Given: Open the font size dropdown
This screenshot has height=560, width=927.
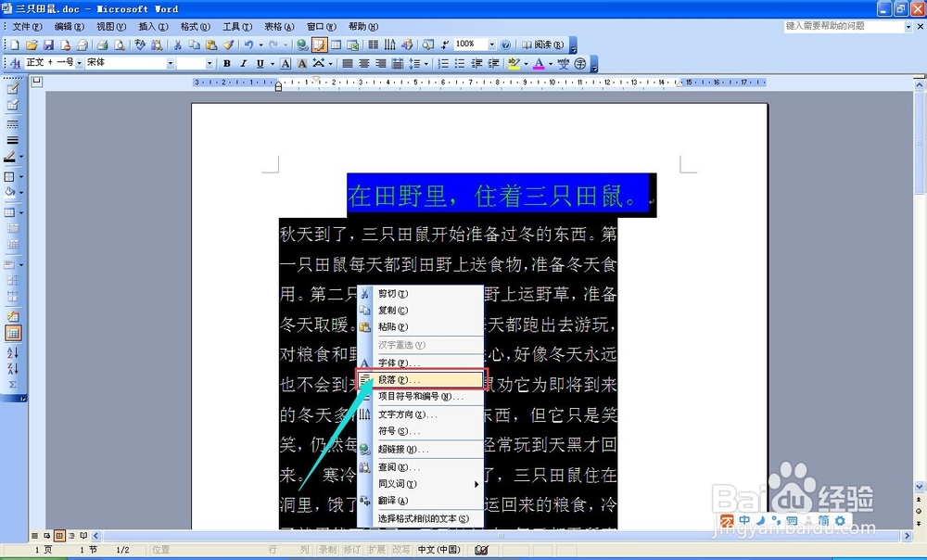Looking at the screenshot, I should [x=210, y=63].
